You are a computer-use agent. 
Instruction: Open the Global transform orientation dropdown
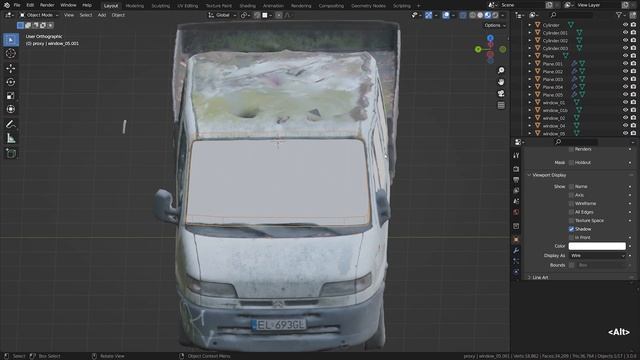(x=222, y=15)
